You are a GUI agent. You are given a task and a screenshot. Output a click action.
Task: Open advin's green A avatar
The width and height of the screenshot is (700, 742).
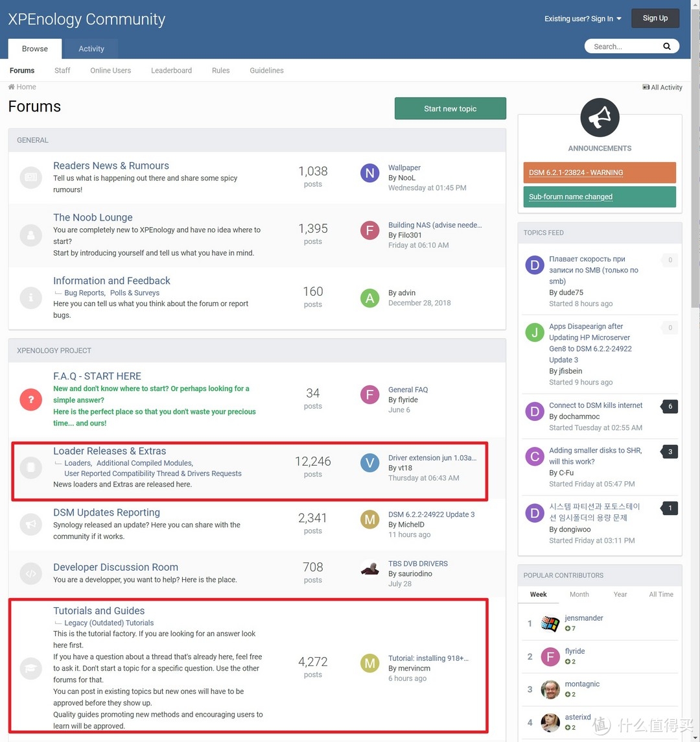(x=370, y=298)
